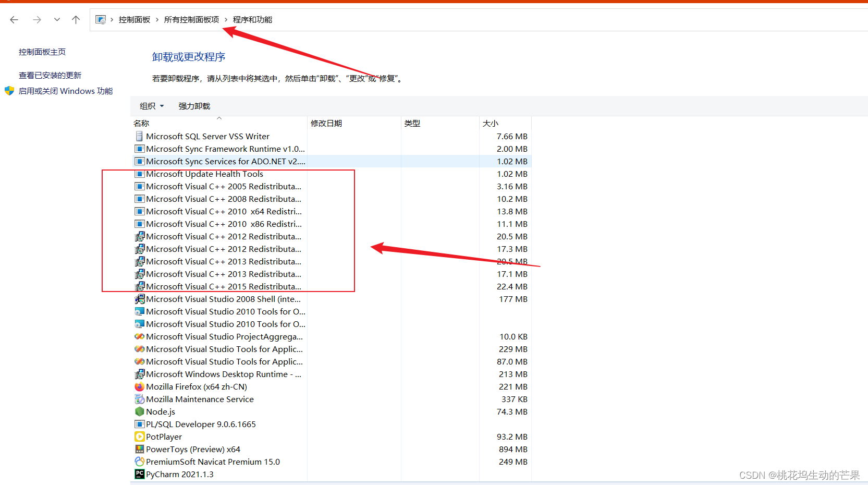Expand chevron after 控制面板 breadcrumb

tap(157, 20)
